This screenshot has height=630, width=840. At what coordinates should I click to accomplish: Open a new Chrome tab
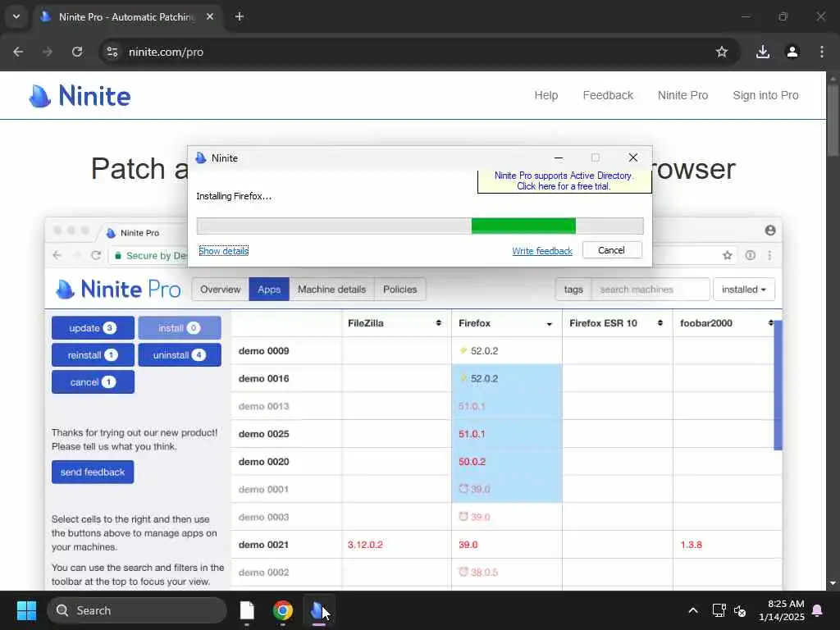240,16
